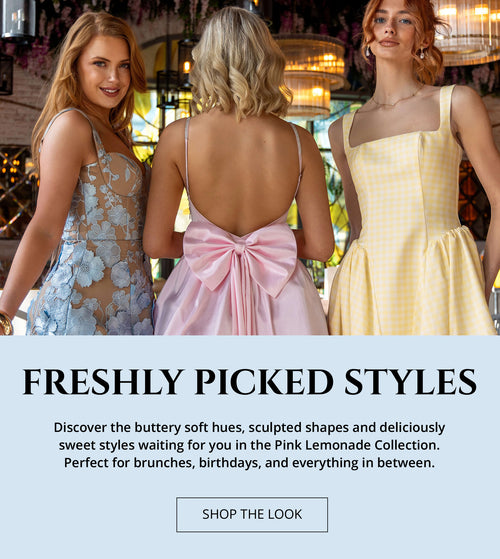Click the hanging lantern at top left
The width and height of the screenshot is (500, 559).
coord(19,19)
